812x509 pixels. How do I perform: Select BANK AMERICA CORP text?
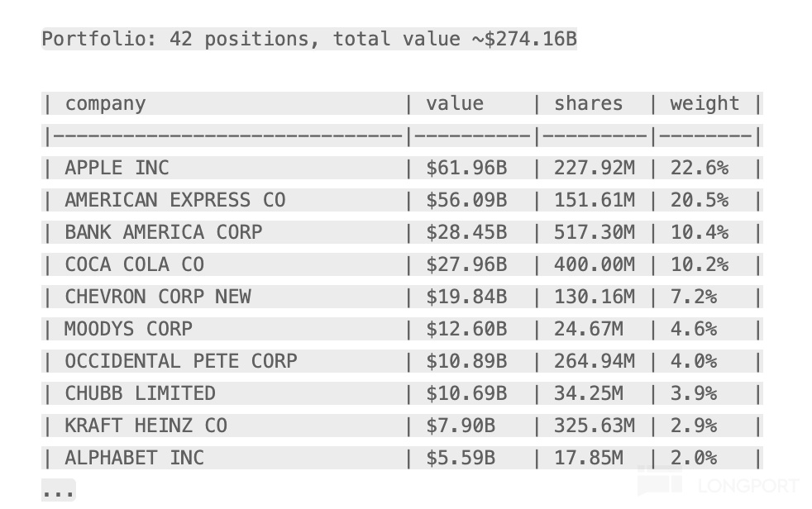click(x=163, y=232)
